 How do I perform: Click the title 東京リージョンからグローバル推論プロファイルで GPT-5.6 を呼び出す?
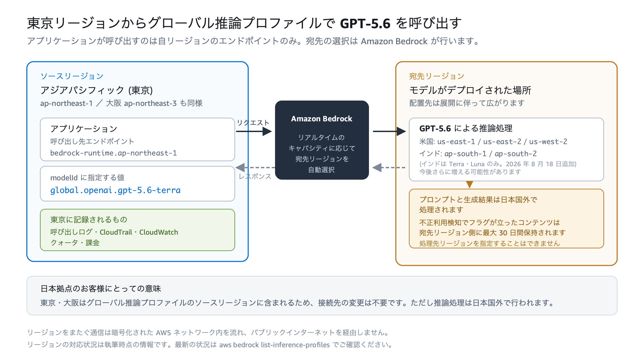tap(244, 23)
